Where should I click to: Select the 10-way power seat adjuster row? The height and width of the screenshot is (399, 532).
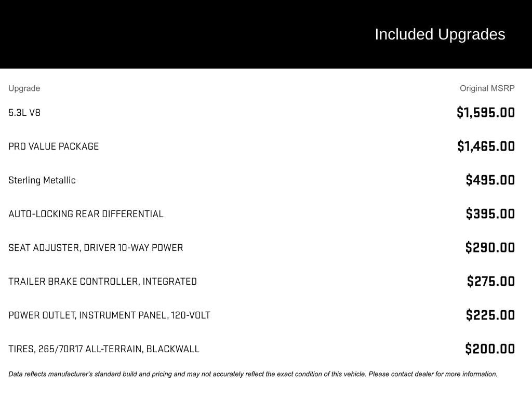click(96, 248)
